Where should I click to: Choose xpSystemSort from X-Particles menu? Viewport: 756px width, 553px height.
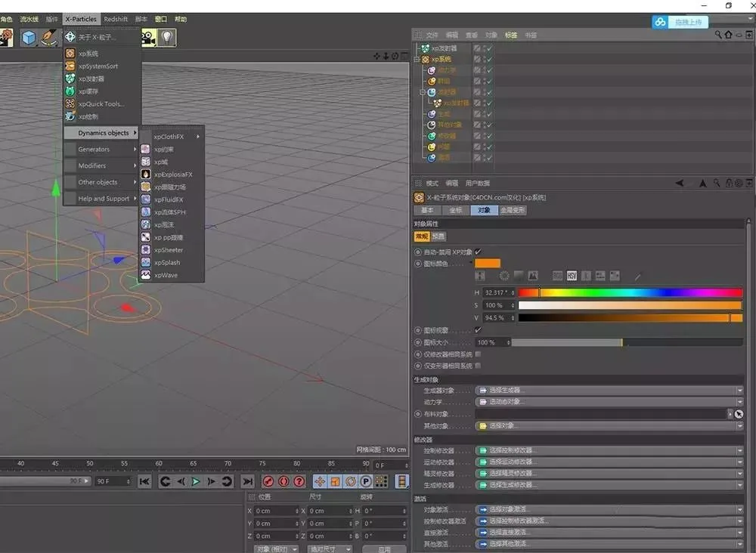coord(98,66)
